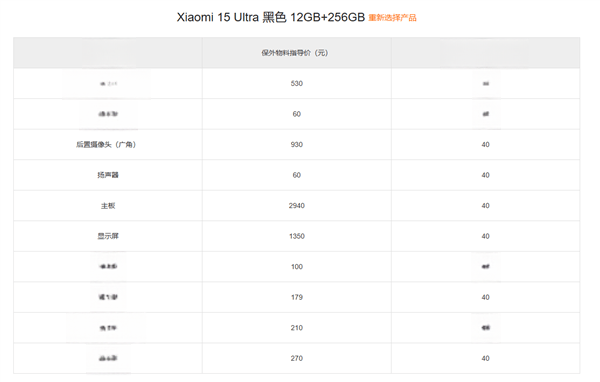Select the 主板 part name cell

tap(108, 206)
